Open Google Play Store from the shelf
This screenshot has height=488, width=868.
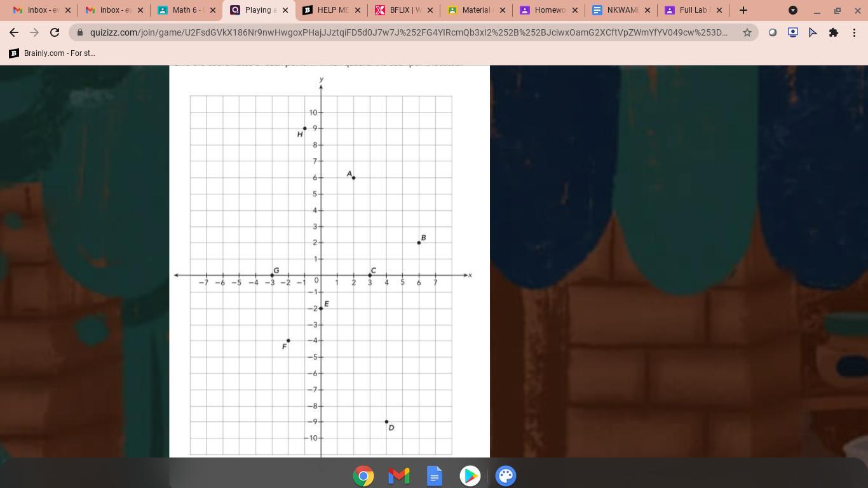470,476
